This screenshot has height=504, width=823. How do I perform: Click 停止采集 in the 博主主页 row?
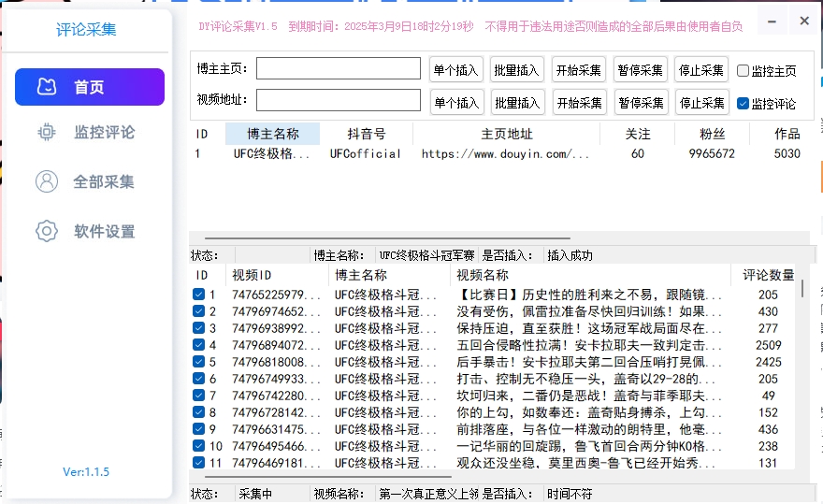(x=701, y=69)
